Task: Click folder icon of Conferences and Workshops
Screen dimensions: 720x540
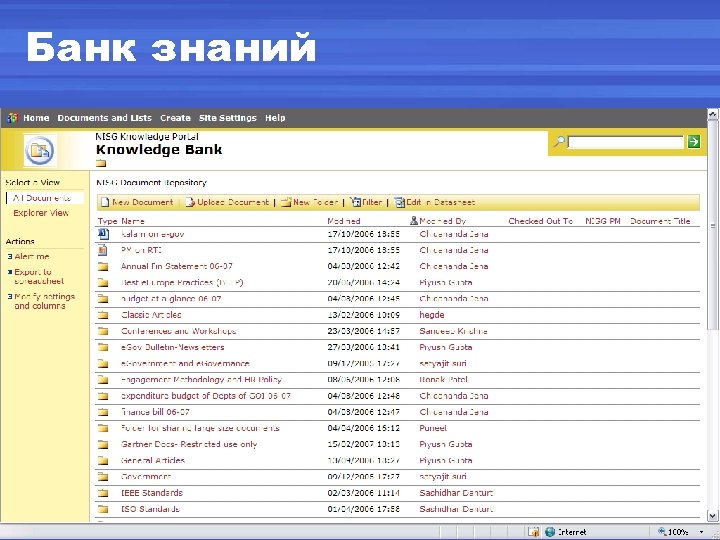Action: [x=103, y=331]
